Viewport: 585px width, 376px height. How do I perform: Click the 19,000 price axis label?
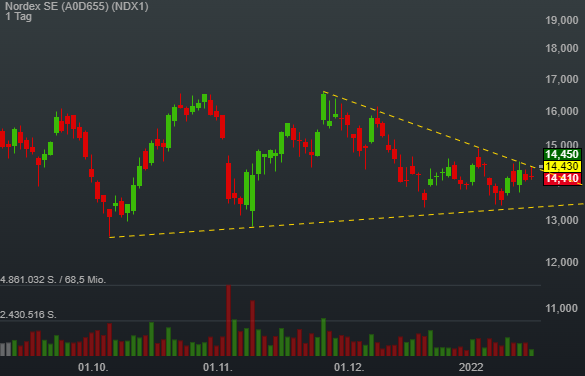point(562,20)
